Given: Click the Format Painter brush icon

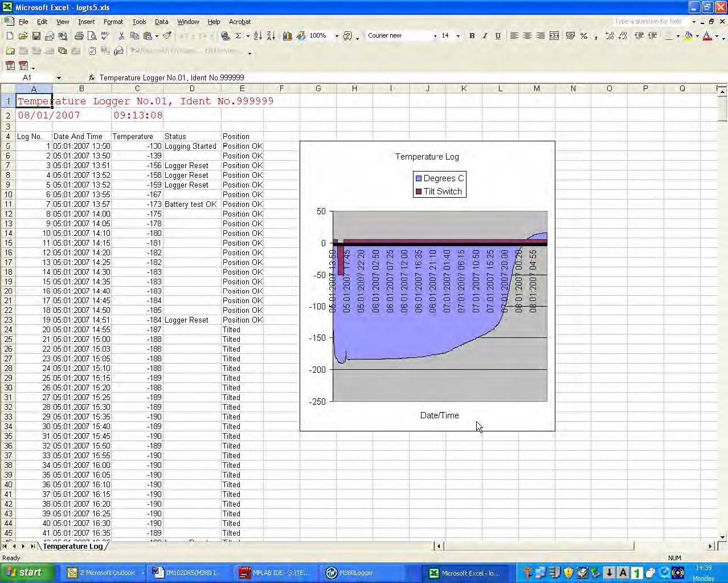Looking at the screenshot, I should point(167,36).
